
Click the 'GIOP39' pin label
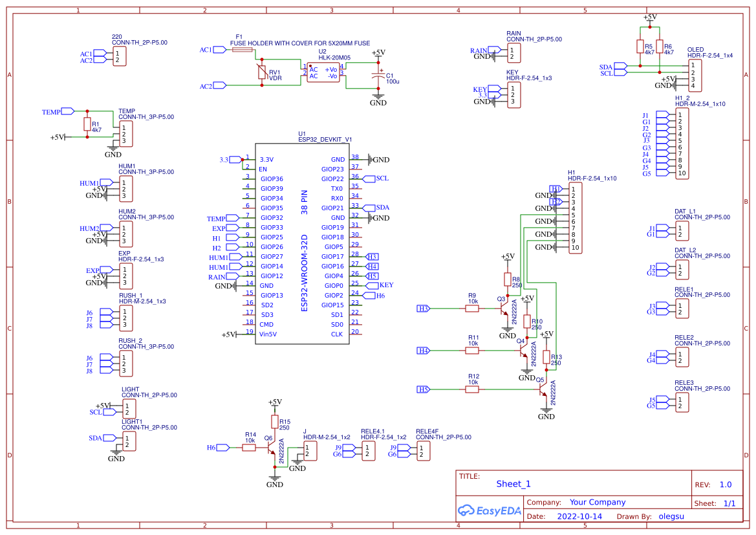(272, 189)
